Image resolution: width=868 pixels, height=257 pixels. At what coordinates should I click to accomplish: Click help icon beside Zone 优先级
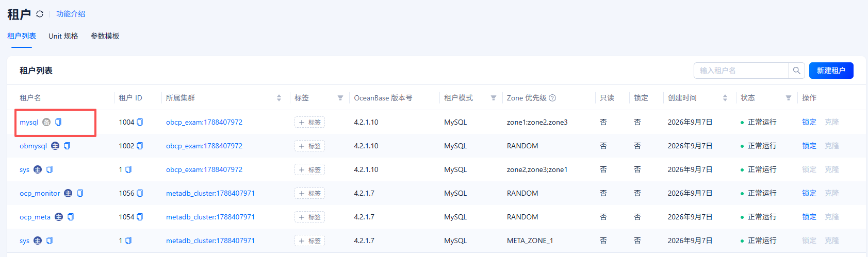tap(552, 98)
